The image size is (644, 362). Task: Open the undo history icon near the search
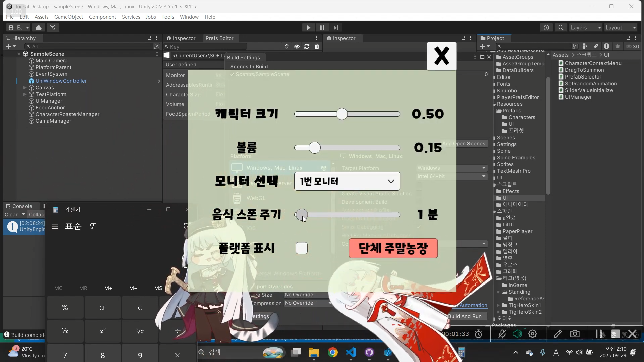click(x=546, y=28)
